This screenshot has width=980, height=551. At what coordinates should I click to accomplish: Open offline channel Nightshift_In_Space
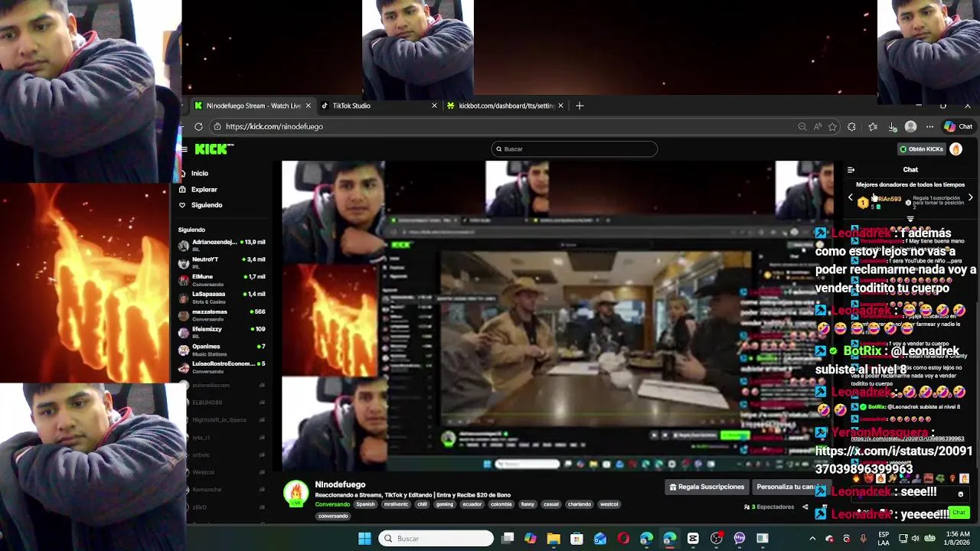point(222,419)
